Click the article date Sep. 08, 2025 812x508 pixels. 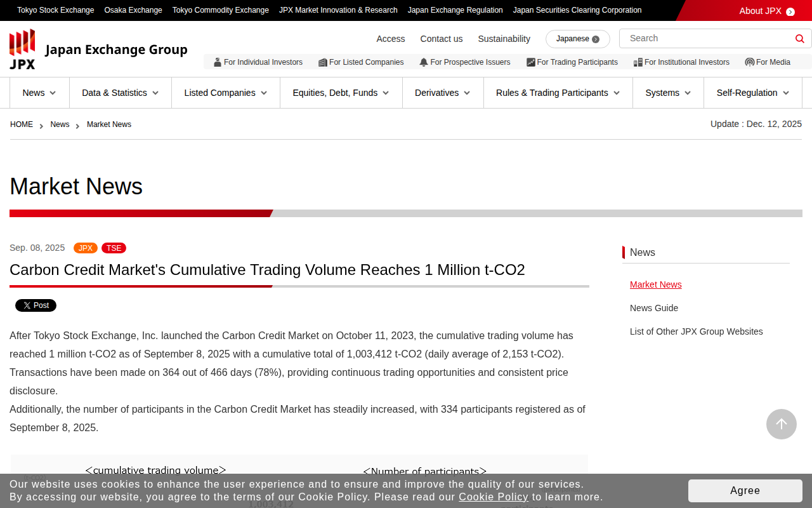[37, 248]
